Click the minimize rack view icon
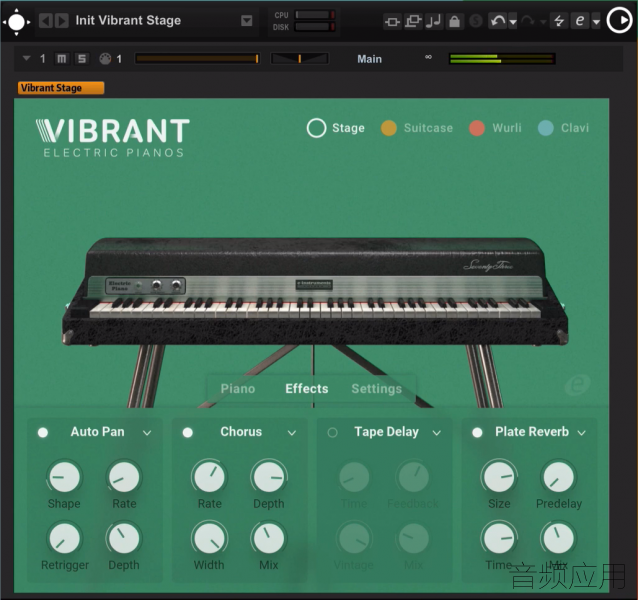 [x=392, y=21]
